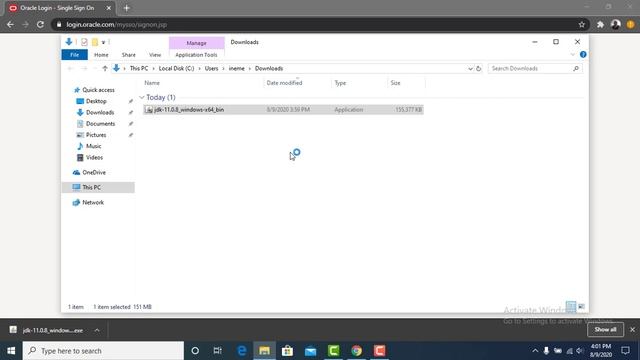
Task: Close the Chrome downloads bar
Action: [632, 329]
